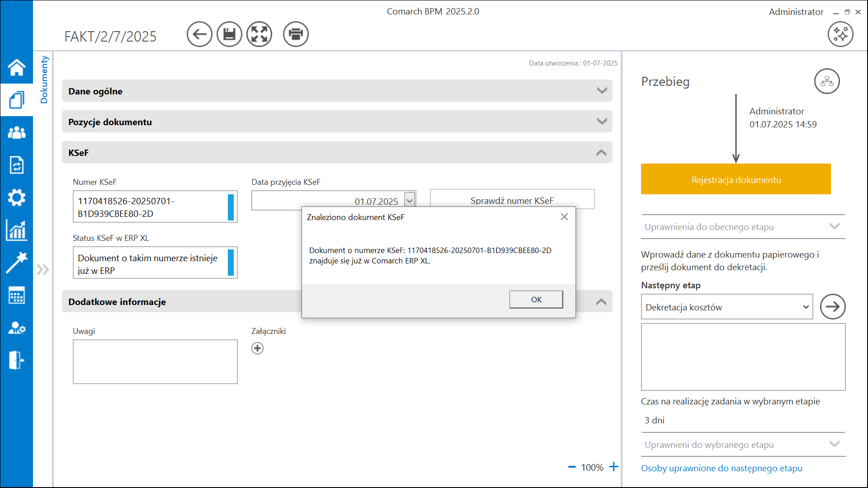Click the Rejestracja dokumentu stage box
The height and width of the screenshot is (488, 868).
click(736, 179)
